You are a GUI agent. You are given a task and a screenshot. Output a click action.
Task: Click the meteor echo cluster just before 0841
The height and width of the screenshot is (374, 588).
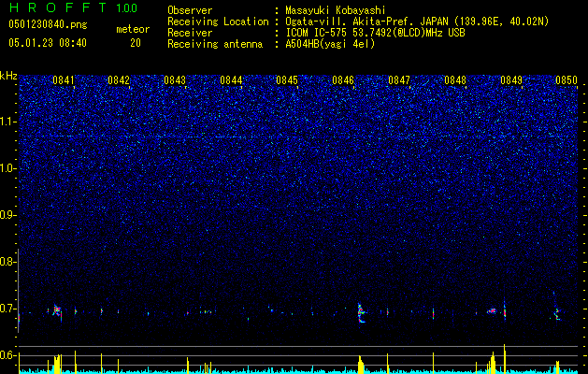[57, 310]
